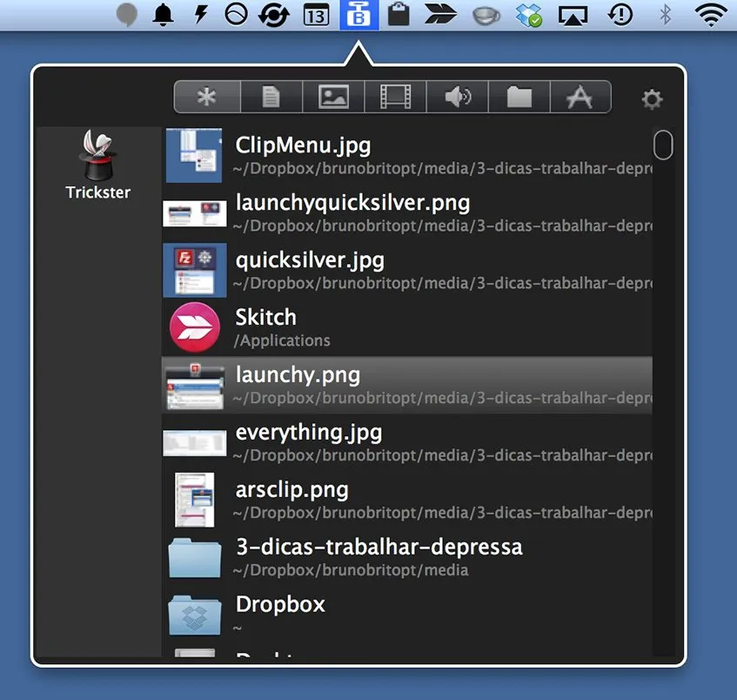
Task: Click the file list scrollbar thumb
Action: click(663, 145)
